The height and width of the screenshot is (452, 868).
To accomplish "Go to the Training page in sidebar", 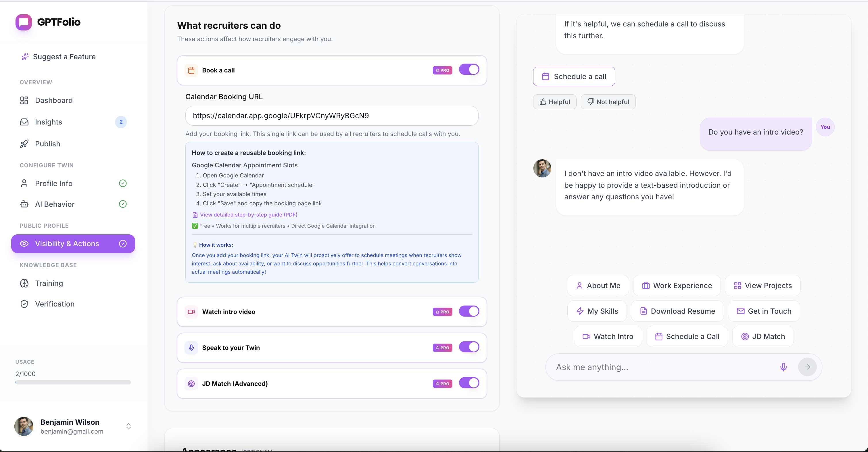I will 49,283.
